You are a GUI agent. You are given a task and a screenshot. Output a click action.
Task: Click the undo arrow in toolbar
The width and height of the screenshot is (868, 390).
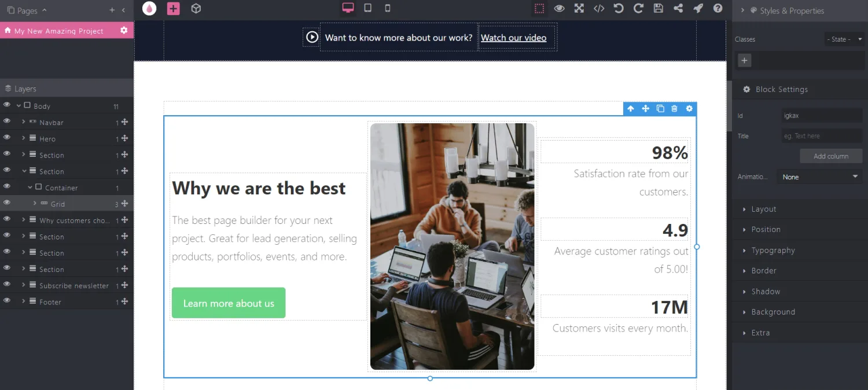[x=619, y=8]
